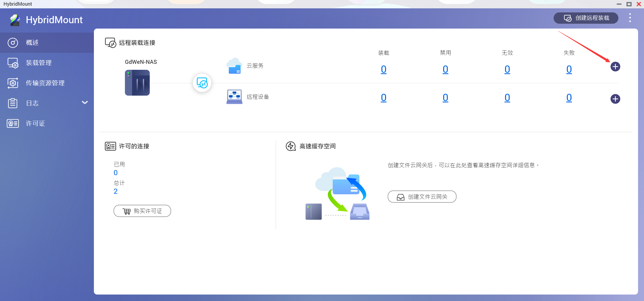Open 传输资源管理 from the sidebar
This screenshot has height=301, width=644.
point(45,83)
